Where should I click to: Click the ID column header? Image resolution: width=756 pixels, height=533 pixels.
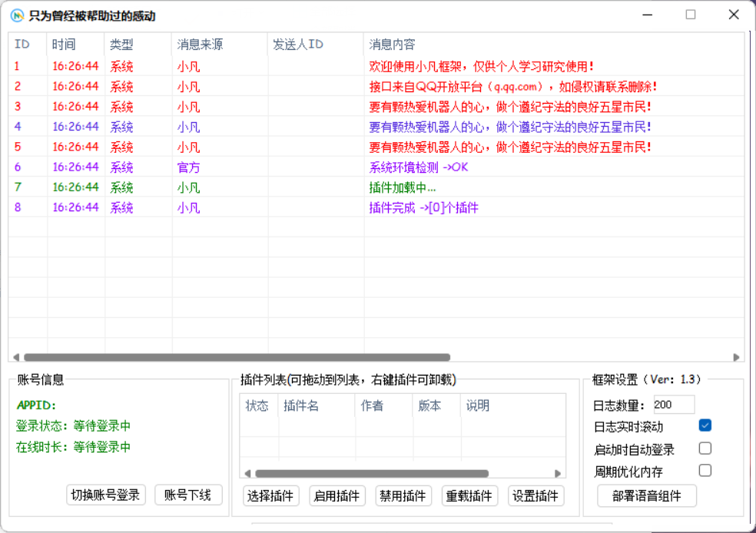pos(23,44)
